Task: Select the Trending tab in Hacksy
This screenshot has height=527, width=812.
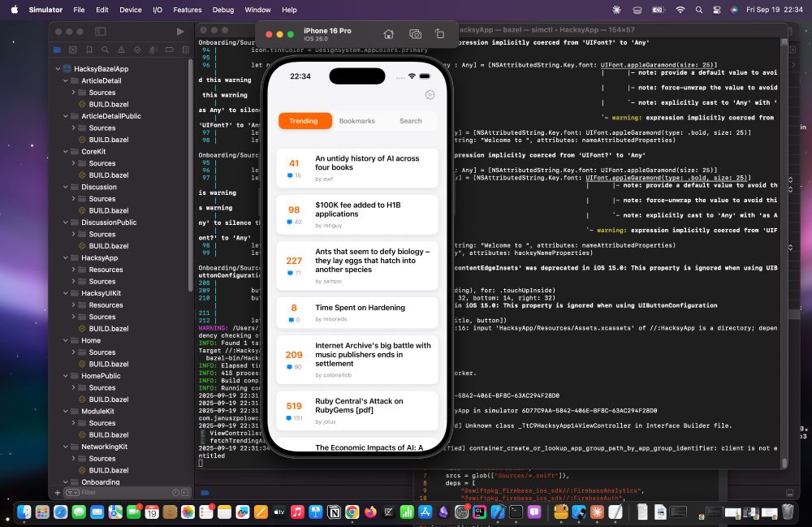Action: tap(305, 121)
